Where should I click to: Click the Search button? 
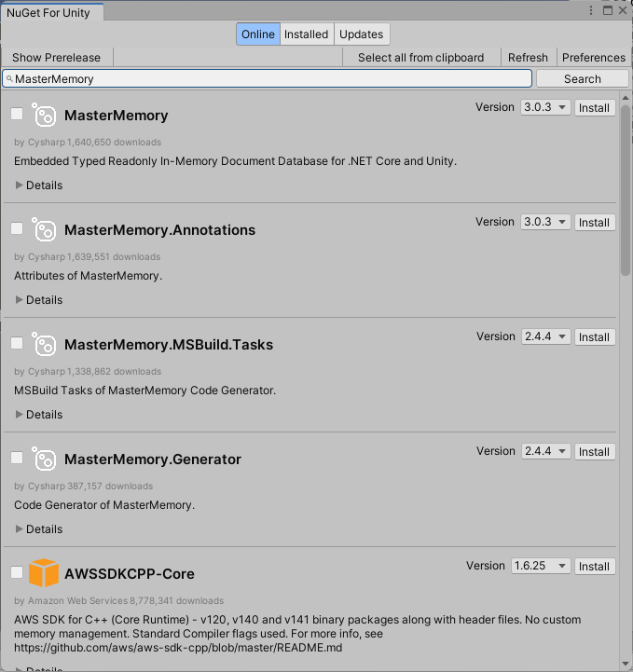583,79
